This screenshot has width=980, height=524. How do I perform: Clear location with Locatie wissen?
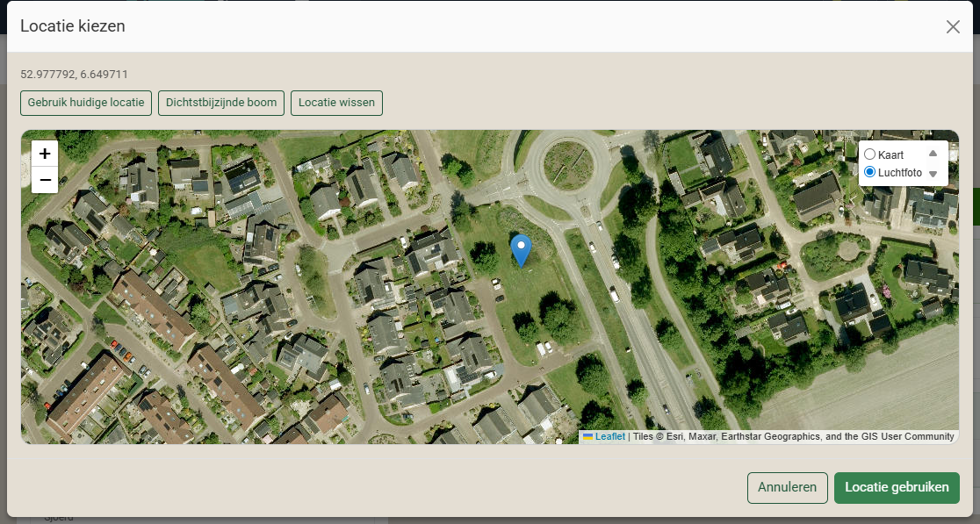click(336, 103)
